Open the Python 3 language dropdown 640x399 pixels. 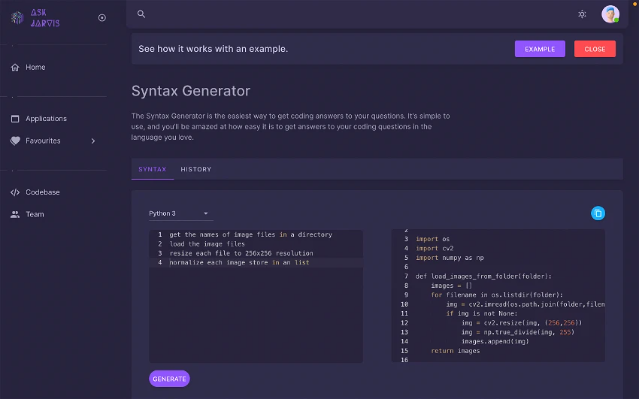(180, 213)
